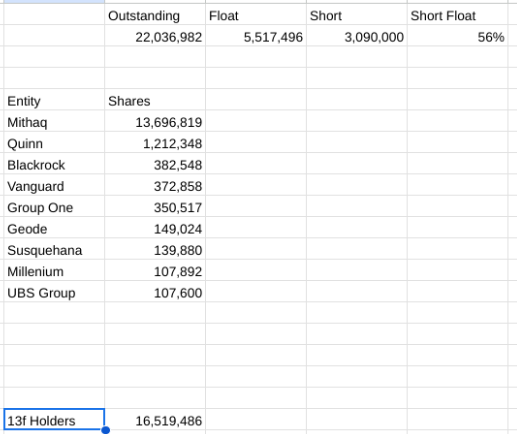The image size is (517, 434).
Task: Select the Mithaq entity cell
Action: [54, 121]
